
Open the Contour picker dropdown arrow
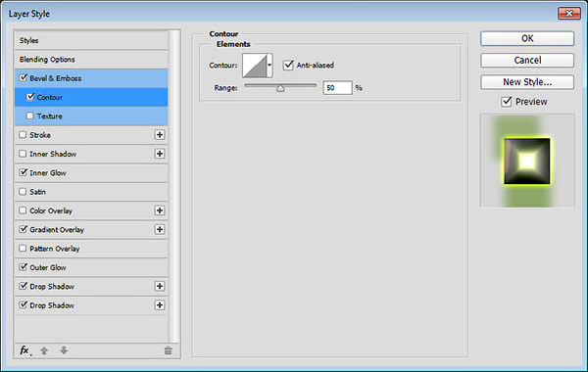coord(269,66)
